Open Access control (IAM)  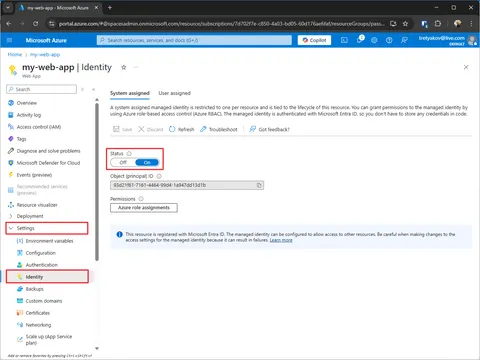click(x=39, y=127)
